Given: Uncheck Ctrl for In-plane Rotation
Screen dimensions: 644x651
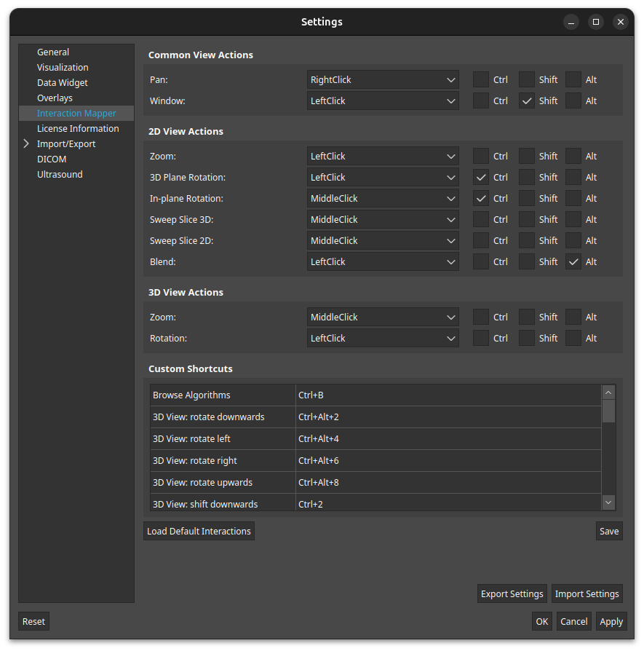Looking at the screenshot, I should coord(481,199).
